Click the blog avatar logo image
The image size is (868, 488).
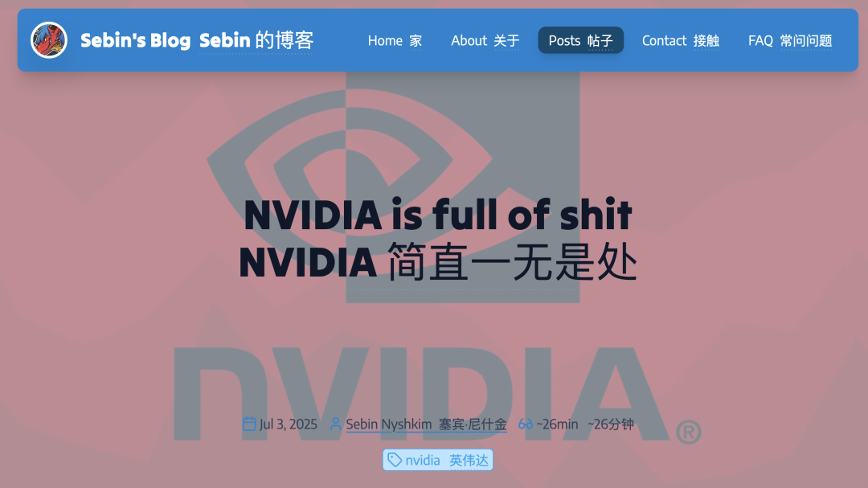point(49,40)
